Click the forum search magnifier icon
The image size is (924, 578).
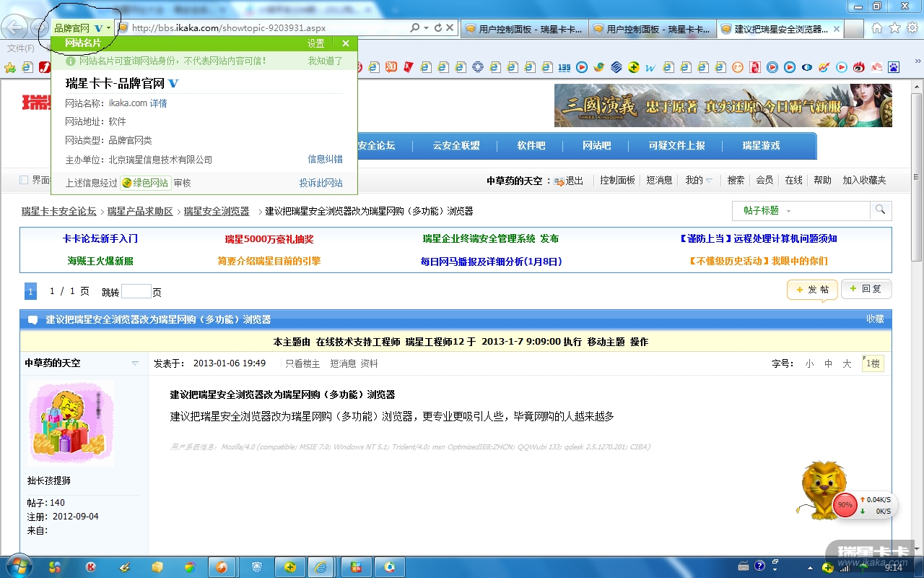pyautogui.click(x=880, y=210)
